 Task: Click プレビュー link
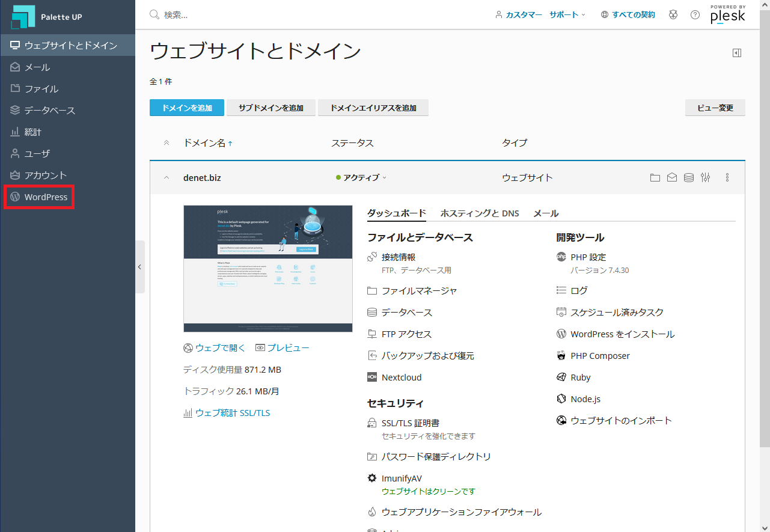tap(283, 348)
